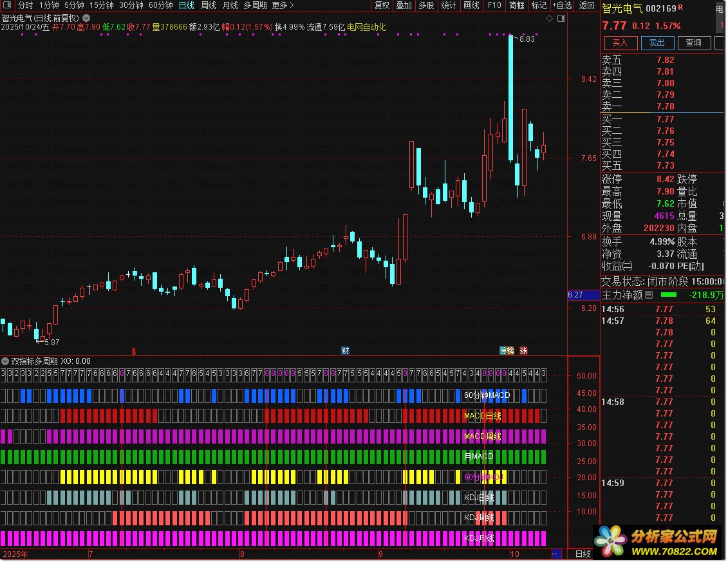Image resolution: width=728 pixels, height=562 pixels.
Task: Click the 查询 query button
Action: pyautogui.click(x=694, y=42)
